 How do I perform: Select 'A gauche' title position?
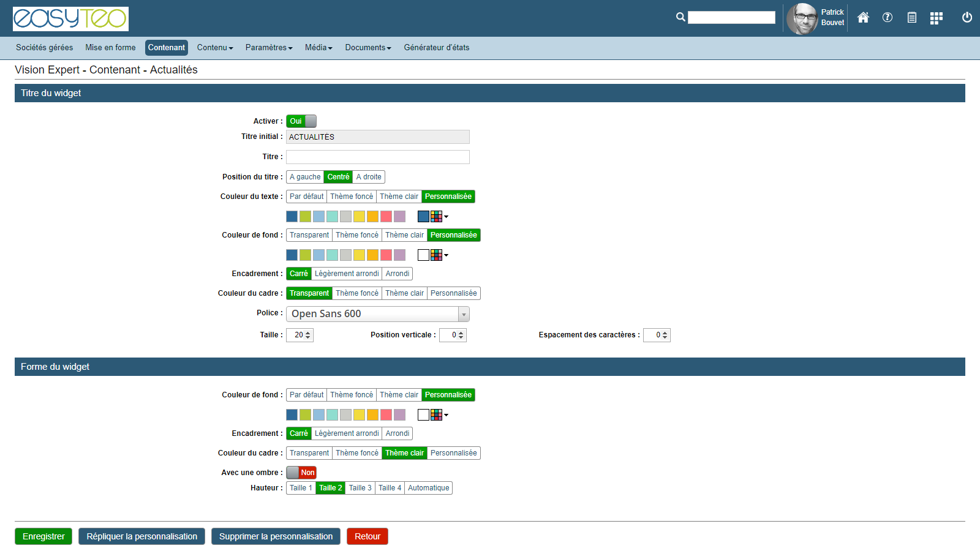click(x=305, y=177)
